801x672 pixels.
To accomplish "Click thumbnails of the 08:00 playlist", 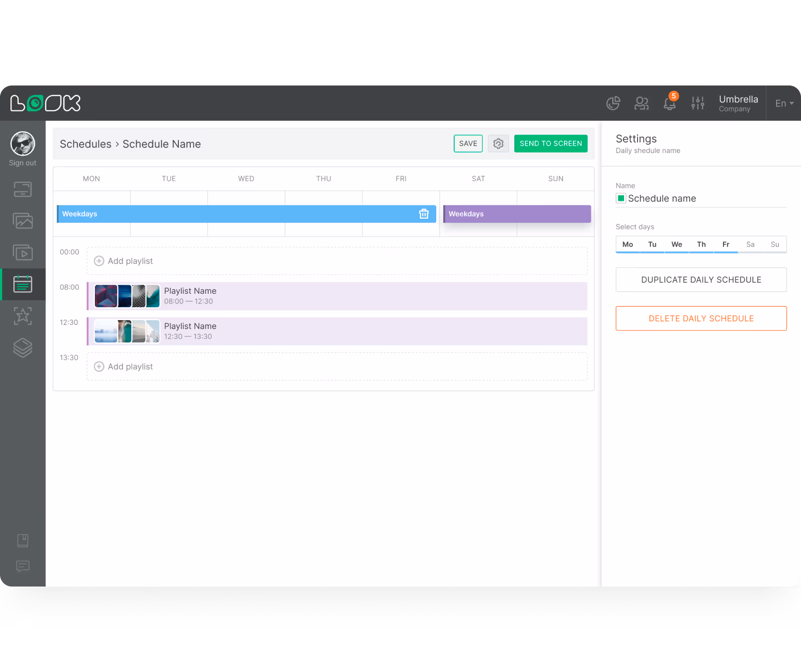I will coord(127,296).
